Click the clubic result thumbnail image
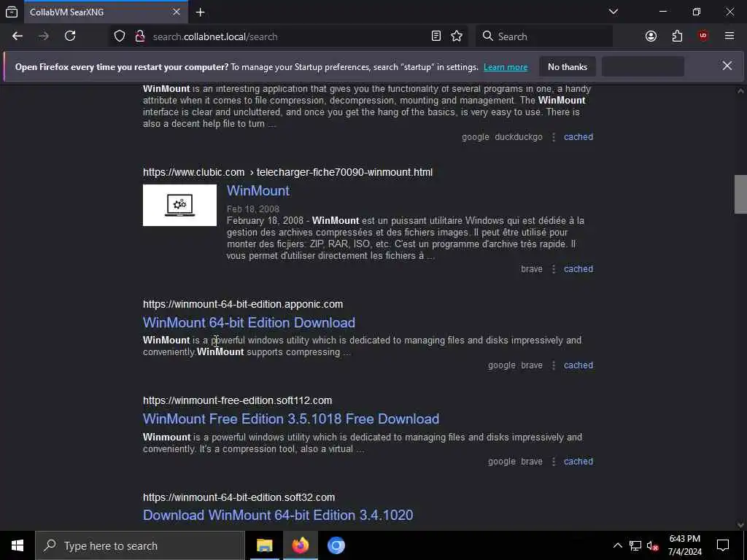 179,205
